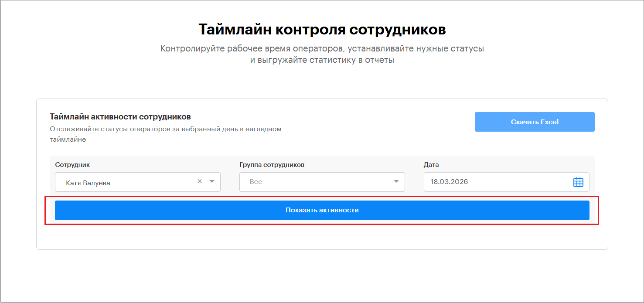Click the card title Таймлайн активности сотрудников
This screenshot has height=303, width=644.
tap(120, 117)
